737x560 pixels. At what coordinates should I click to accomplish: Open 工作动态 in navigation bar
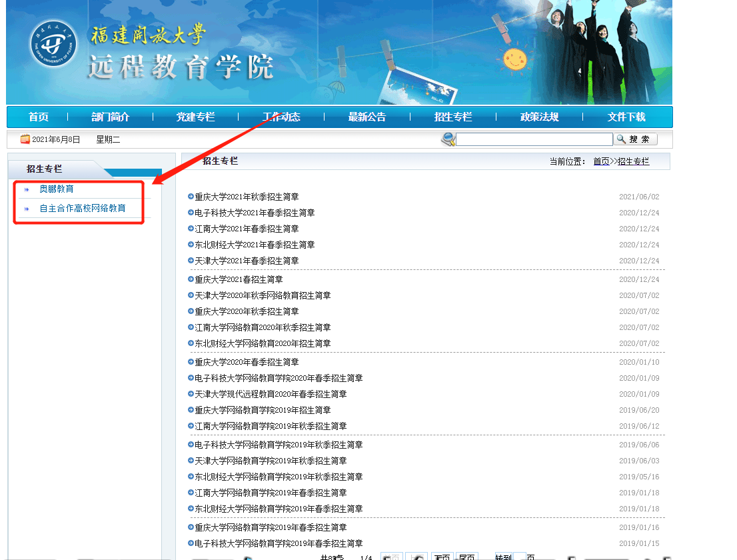click(281, 117)
